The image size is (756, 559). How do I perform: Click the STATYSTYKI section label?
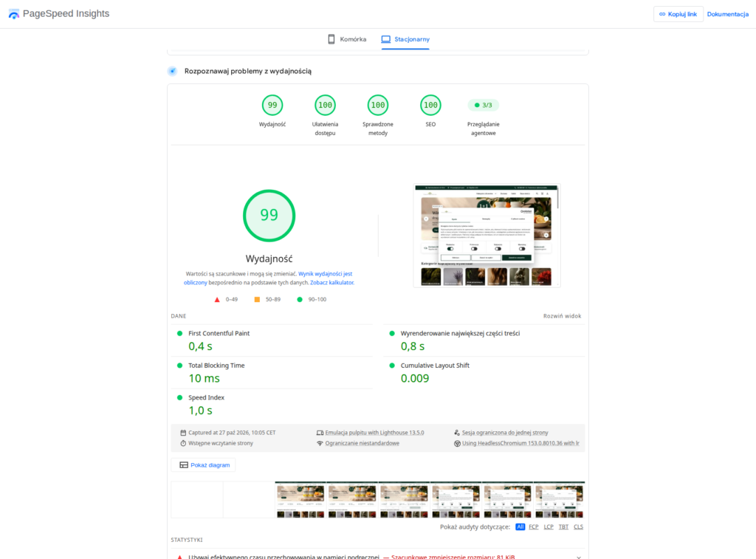[x=187, y=540]
